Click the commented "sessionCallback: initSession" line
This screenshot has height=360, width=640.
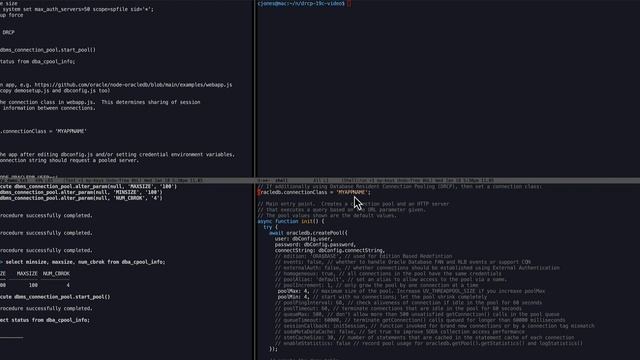coord(434,326)
